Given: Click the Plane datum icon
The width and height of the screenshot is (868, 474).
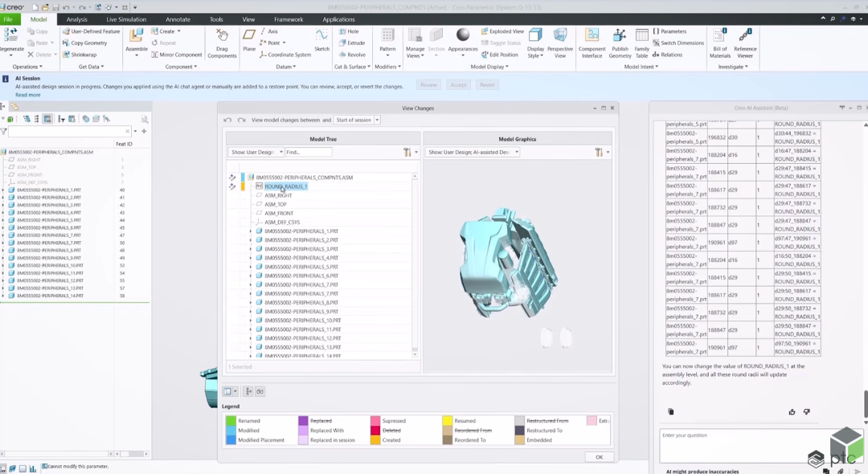Looking at the screenshot, I should pyautogui.click(x=249, y=36).
